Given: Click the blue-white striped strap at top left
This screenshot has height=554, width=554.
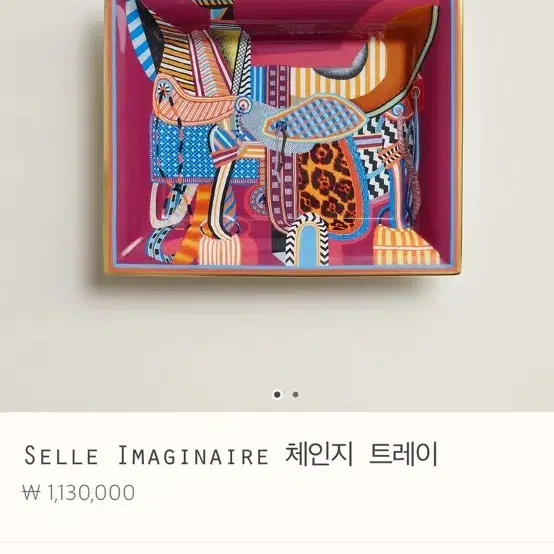Looking at the screenshot, I should (140, 39).
